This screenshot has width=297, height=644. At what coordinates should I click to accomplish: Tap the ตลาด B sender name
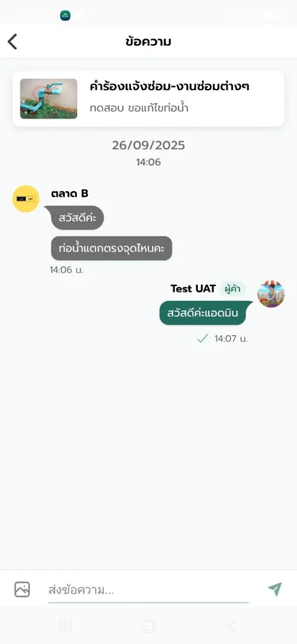click(x=69, y=194)
